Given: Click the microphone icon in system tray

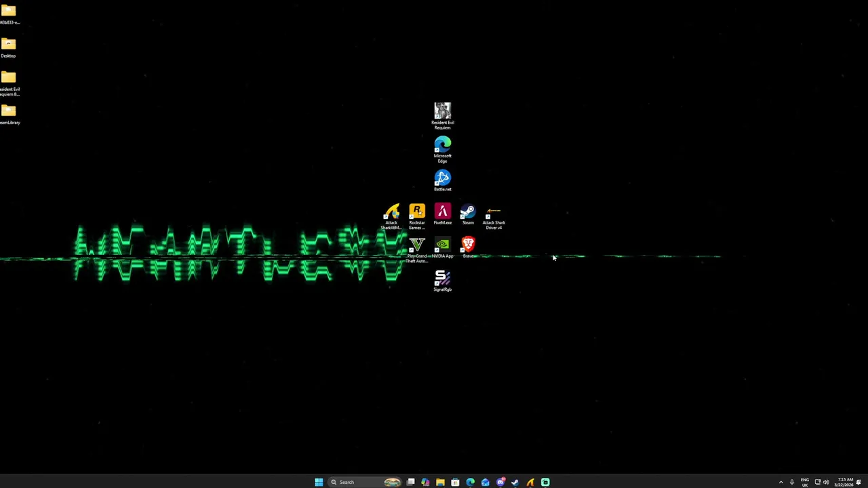Looking at the screenshot, I should click(791, 482).
